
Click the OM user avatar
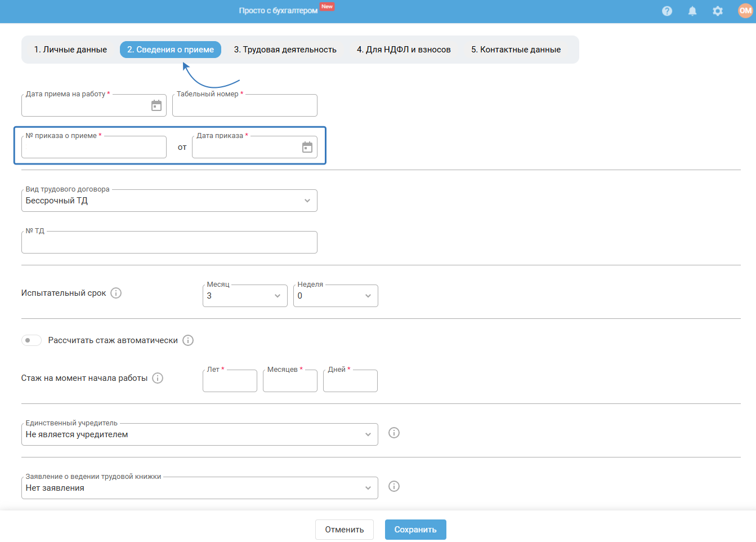(x=745, y=11)
